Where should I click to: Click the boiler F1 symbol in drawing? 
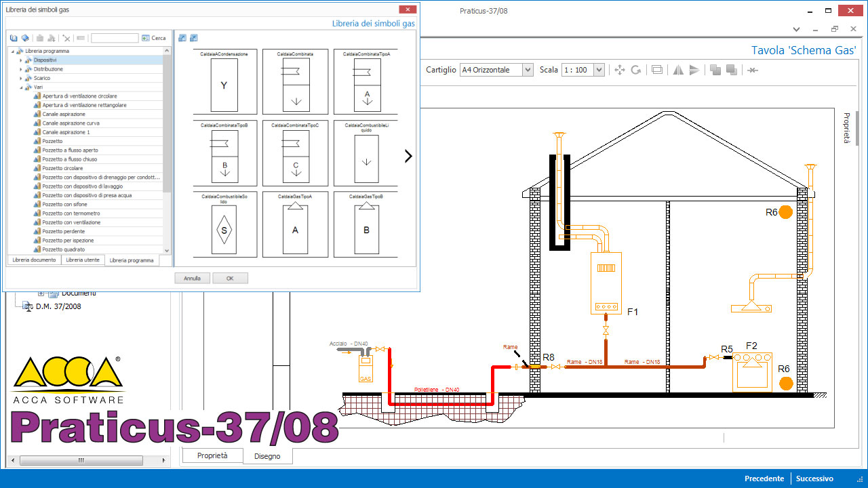pyautogui.click(x=606, y=283)
